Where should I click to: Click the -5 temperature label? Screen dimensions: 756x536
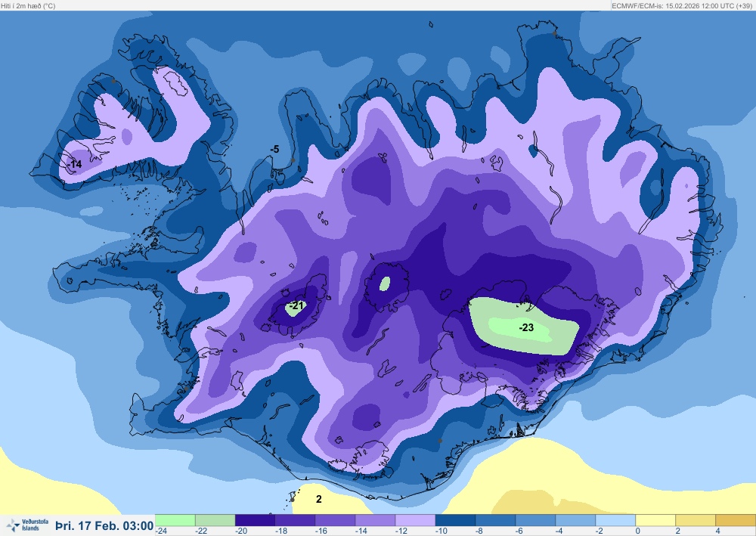coord(274,150)
